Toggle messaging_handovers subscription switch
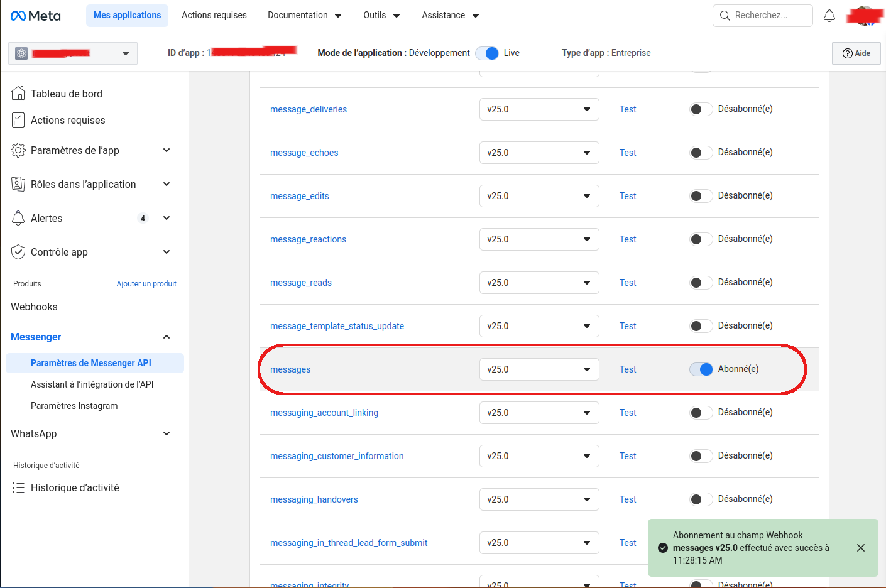This screenshot has width=886, height=588. (701, 499)
